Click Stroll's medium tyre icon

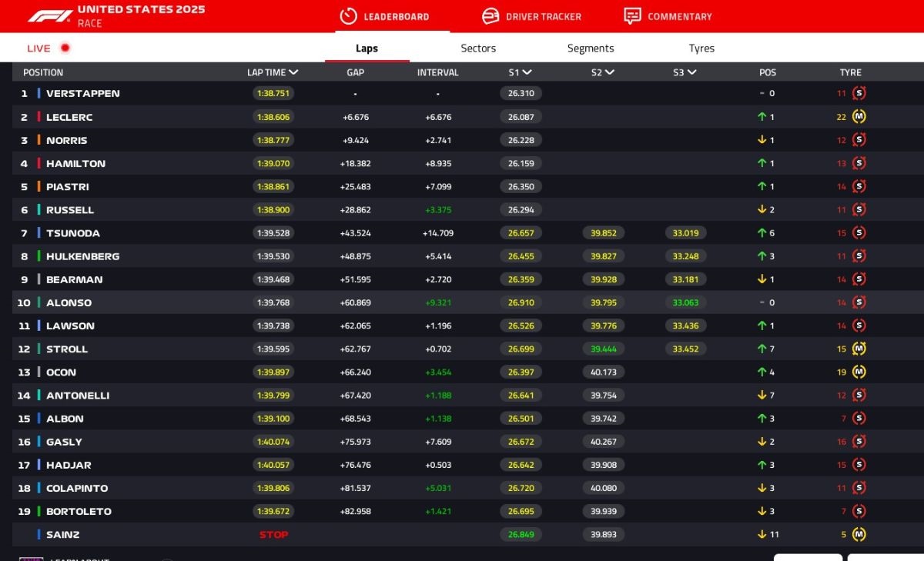pos(859,349)
